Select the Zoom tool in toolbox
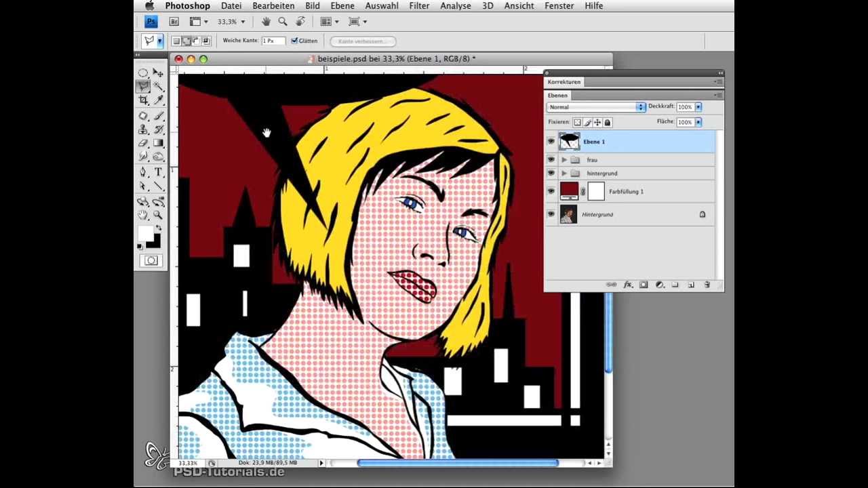The image size is (868, 488). pos(158,215)
